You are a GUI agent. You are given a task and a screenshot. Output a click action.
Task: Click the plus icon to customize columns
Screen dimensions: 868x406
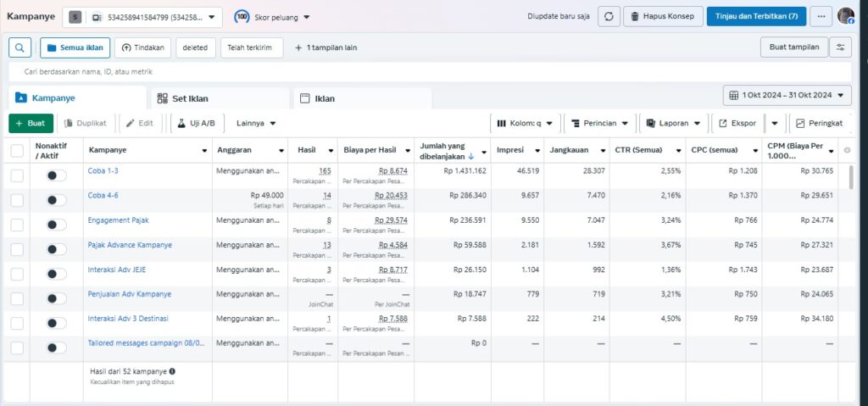coord(847,150)
